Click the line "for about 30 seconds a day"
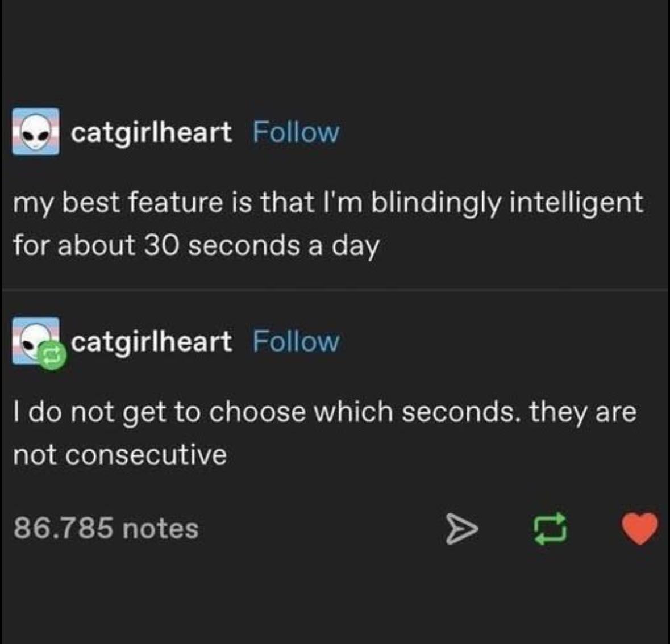The image size is (670, 644). point(195,245)
